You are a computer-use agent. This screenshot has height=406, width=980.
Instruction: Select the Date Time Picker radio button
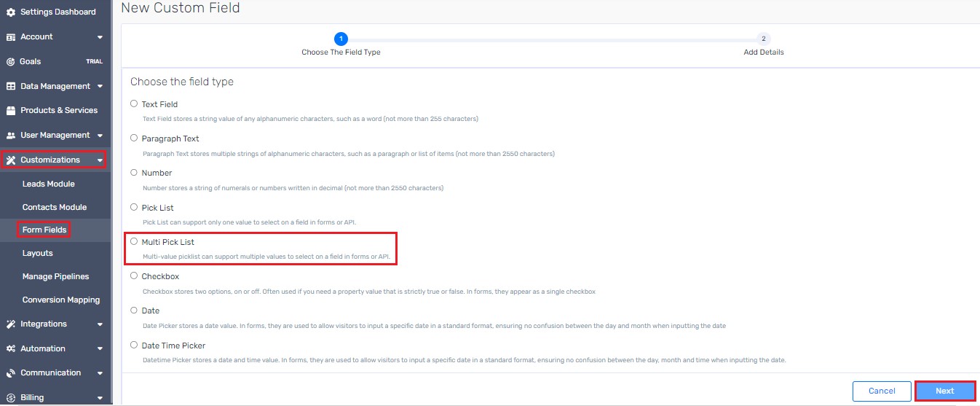pos(134,345)
